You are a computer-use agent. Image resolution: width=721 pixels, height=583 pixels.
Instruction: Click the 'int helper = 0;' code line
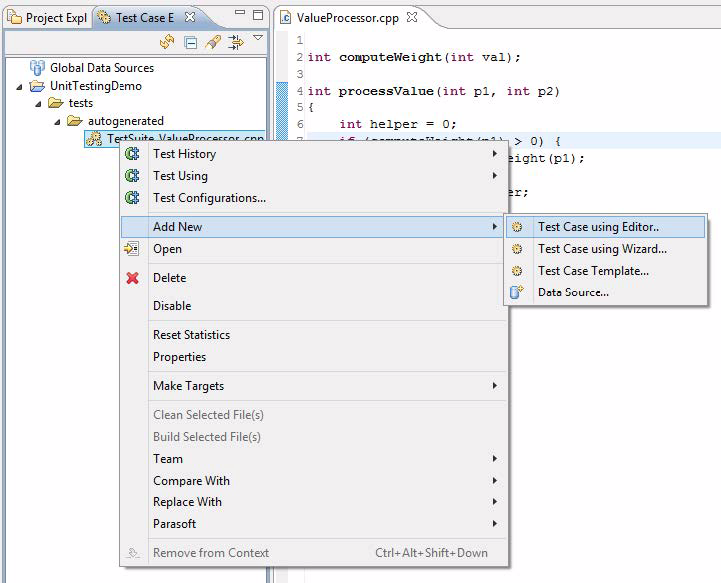pyautogui.click(x=398, y=124)
